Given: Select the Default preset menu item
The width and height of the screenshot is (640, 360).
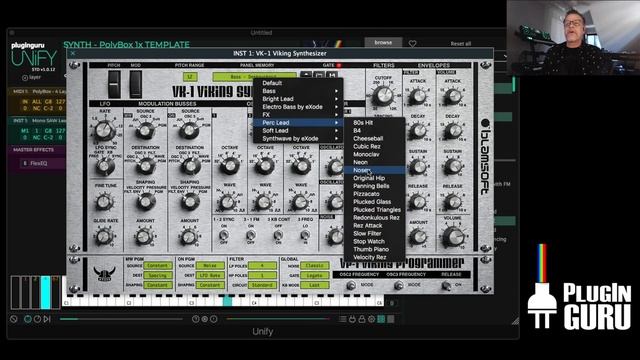Looking at the screenshot, I should pos(298,83).
